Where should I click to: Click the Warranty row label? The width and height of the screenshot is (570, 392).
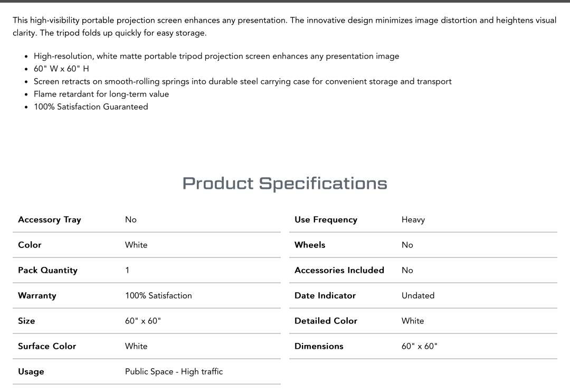tap(37, 295)
